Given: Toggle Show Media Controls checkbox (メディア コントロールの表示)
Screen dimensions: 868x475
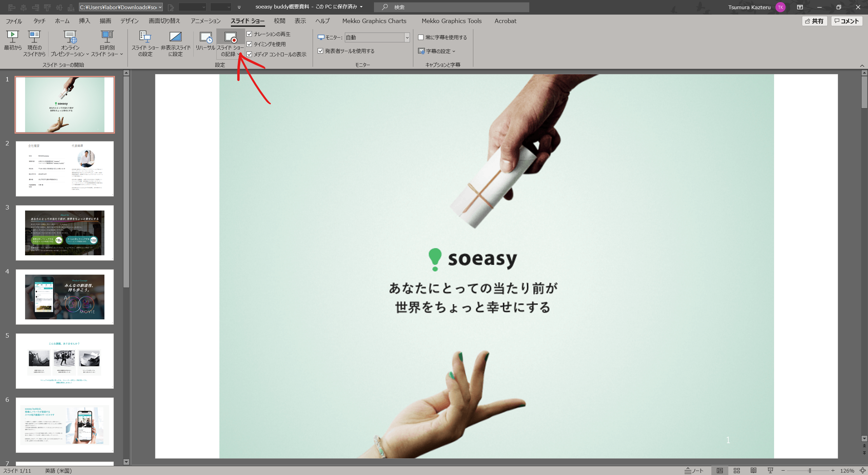Looking at the screenshot, I should tap(249, 54).
